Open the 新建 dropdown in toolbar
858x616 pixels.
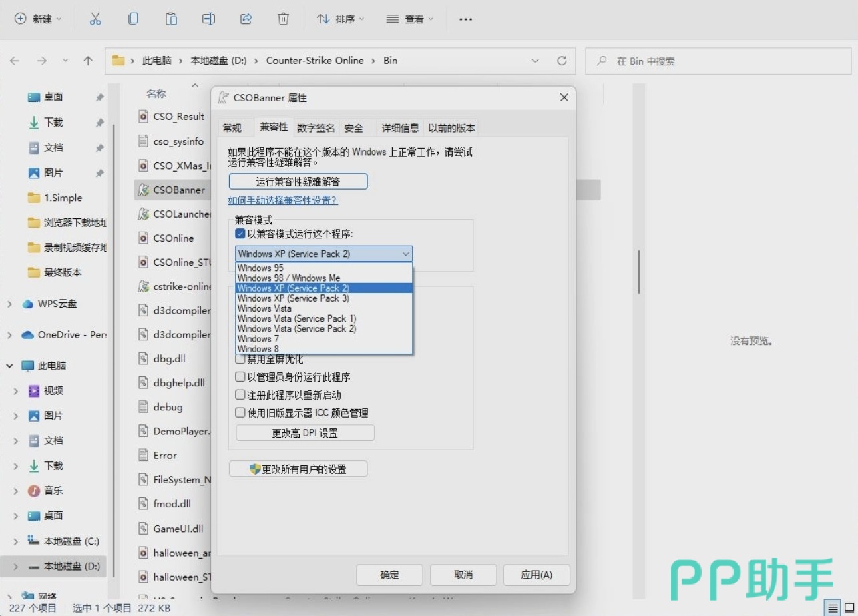point(38,19)
